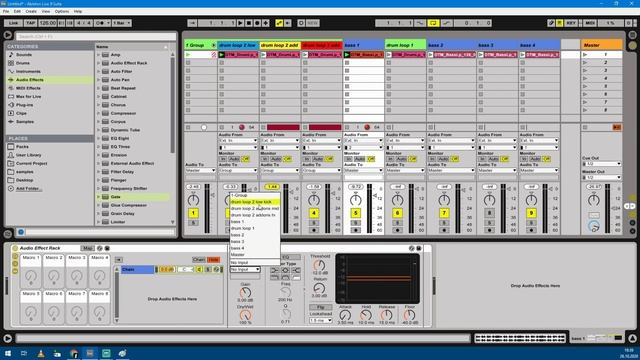This screenshot has width=640, height=360.
Task: Toggle track 4 activator button
Action: click(x=313, y=213)
